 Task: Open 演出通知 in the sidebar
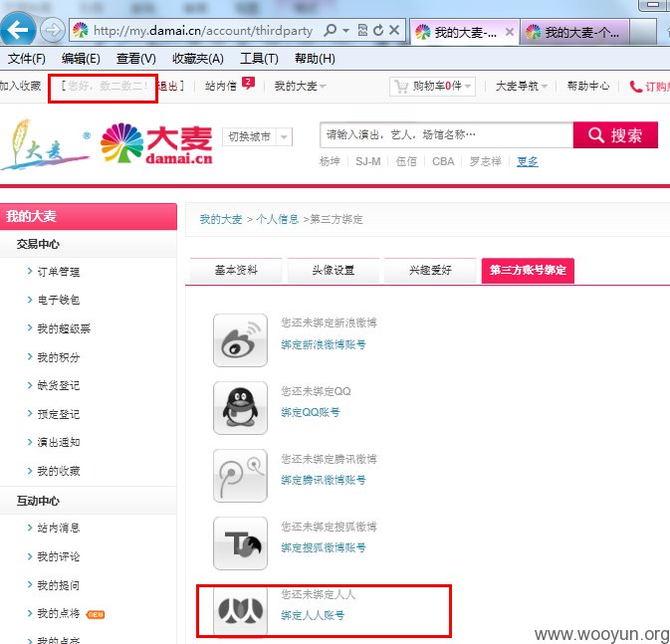[x=59, y=442]
